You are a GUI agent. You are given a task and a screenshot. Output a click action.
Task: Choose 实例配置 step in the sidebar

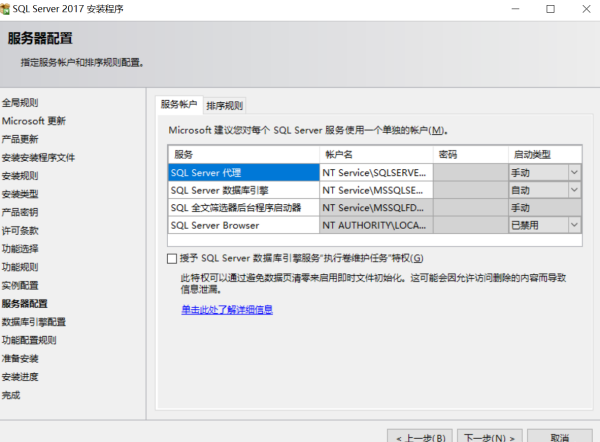20,285
